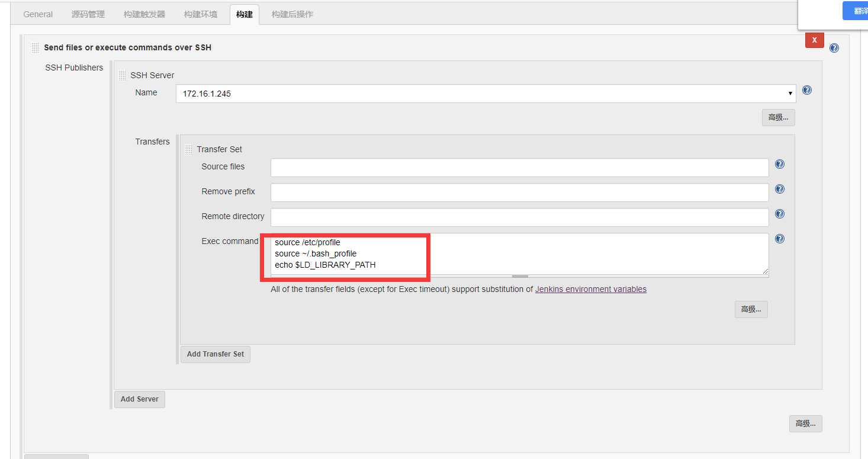Click the 'Transfers' label
This screenshot has width=868, height=459.
coord(152,142)
